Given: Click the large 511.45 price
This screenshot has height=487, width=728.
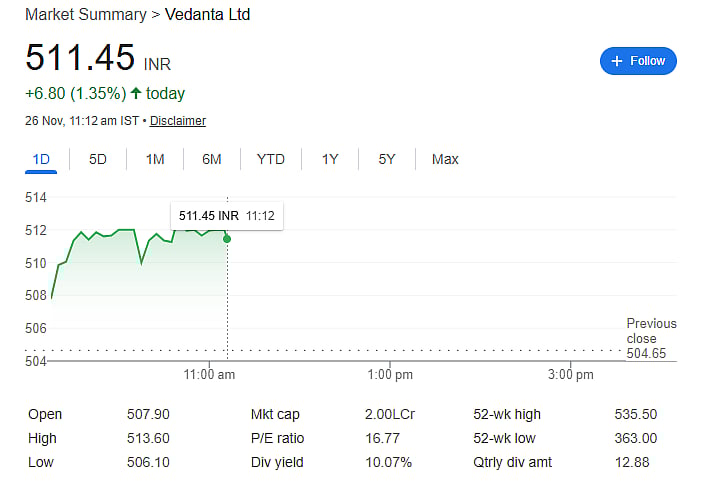Looking at the screenshot, I should 80,57.
